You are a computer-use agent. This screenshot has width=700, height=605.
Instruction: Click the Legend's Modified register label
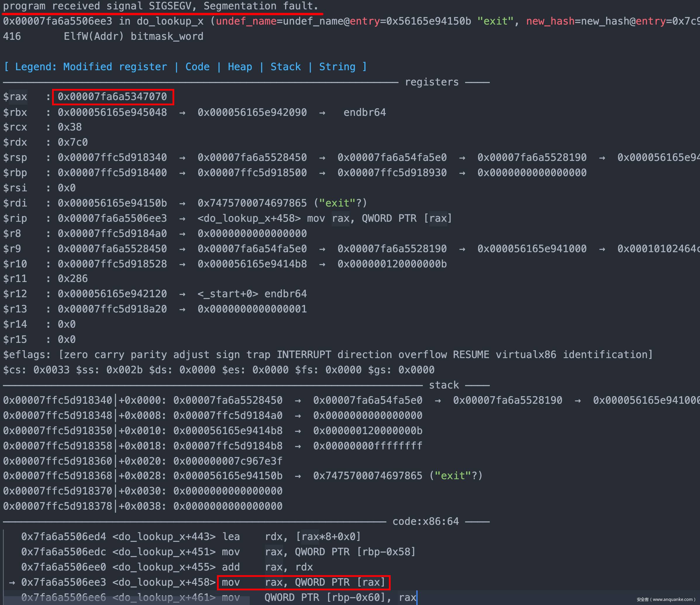pyautogui.click(x=115, y=67)
